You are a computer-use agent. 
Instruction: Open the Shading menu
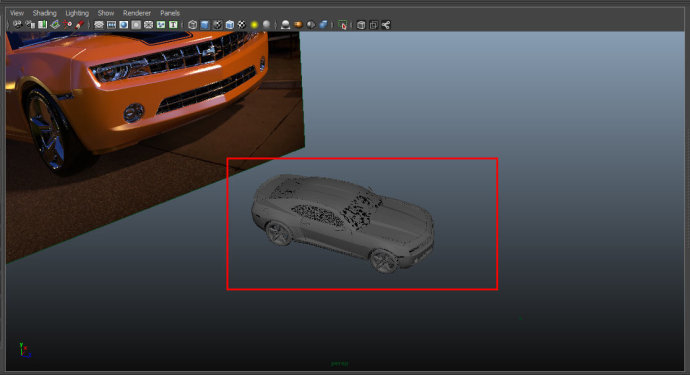(44, 13)
